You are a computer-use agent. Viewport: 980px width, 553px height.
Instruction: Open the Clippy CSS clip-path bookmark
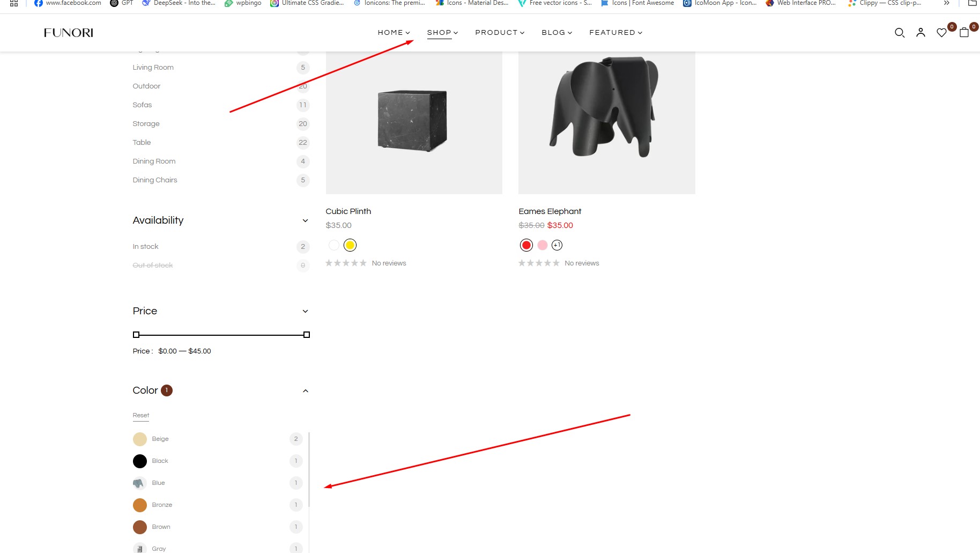tap(885, 3)
